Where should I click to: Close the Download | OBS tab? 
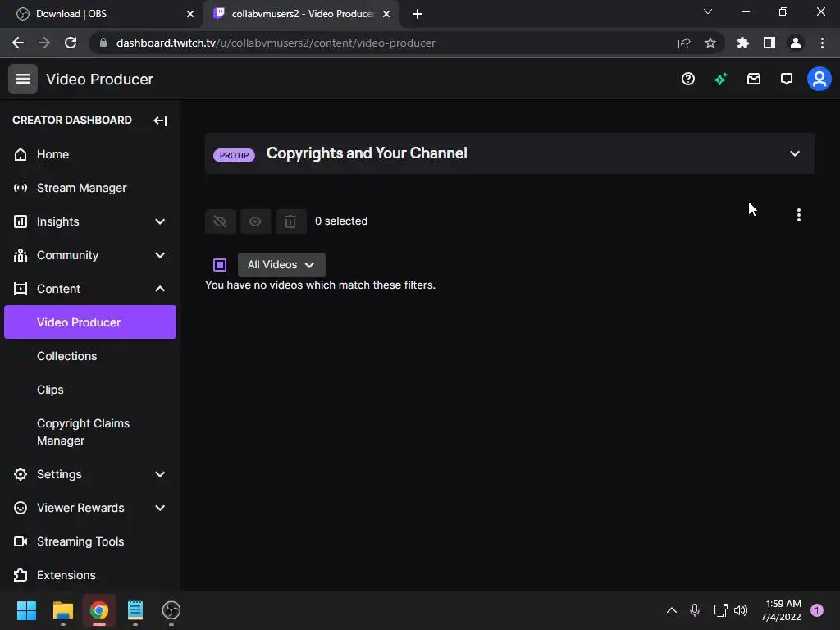(x=190, y=14)
